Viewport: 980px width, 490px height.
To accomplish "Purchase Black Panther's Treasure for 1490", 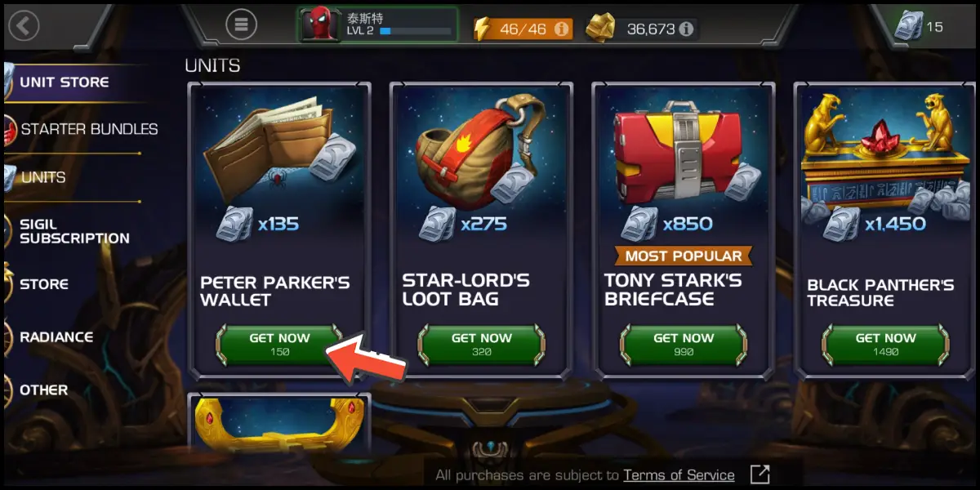I will [x=885, y=345].
